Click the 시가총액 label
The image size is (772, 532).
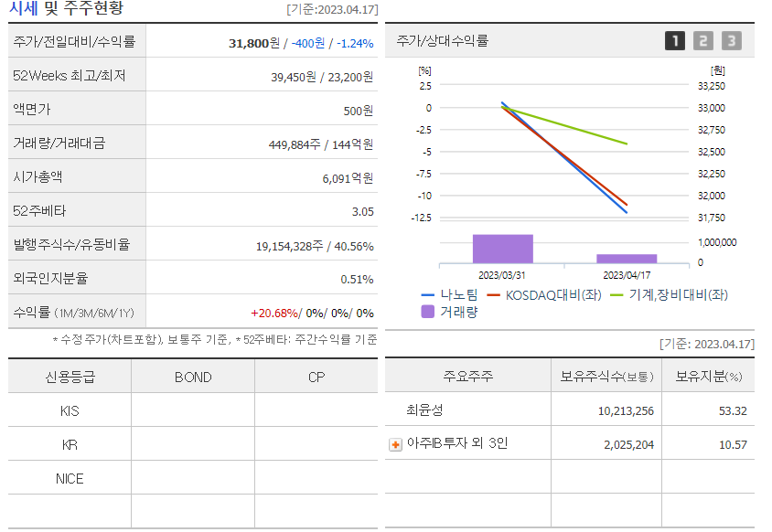[x=38, y=176]
